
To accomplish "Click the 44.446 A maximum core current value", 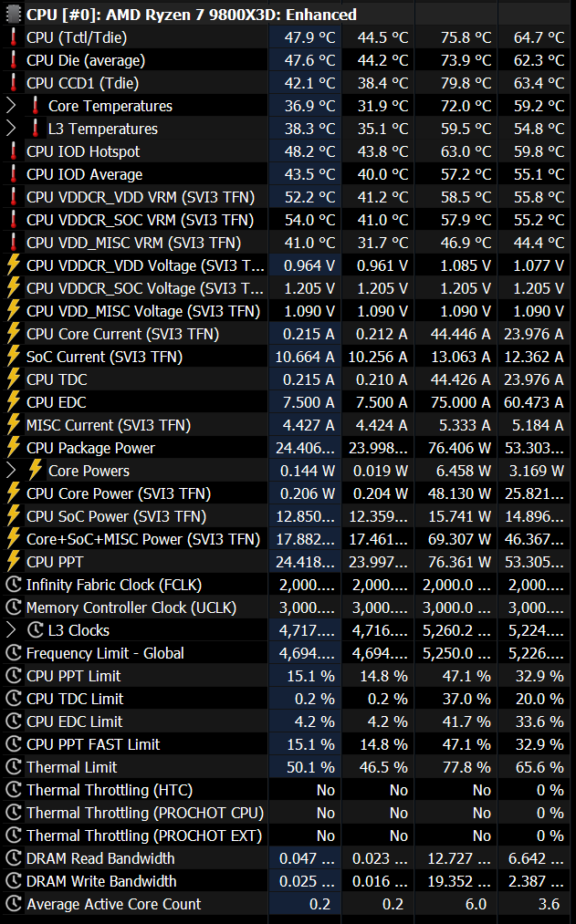I will pos(460,334).
